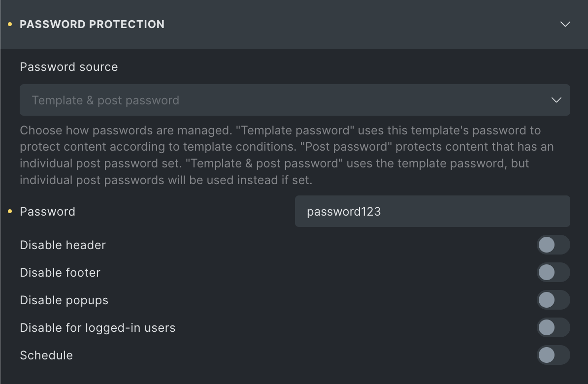This screenshot has width=588, height=384.
Task: Toggle the Disable popups switch
Action: pos(553,300)
